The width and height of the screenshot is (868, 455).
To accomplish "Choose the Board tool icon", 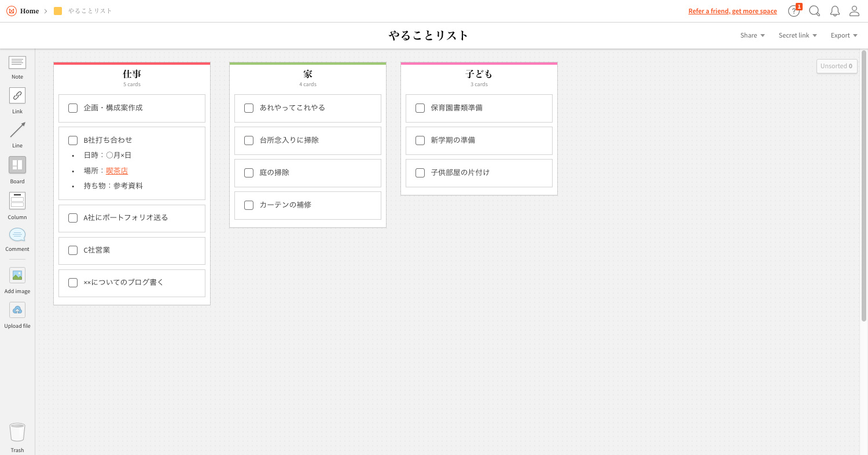I will (x=17, y=165).
